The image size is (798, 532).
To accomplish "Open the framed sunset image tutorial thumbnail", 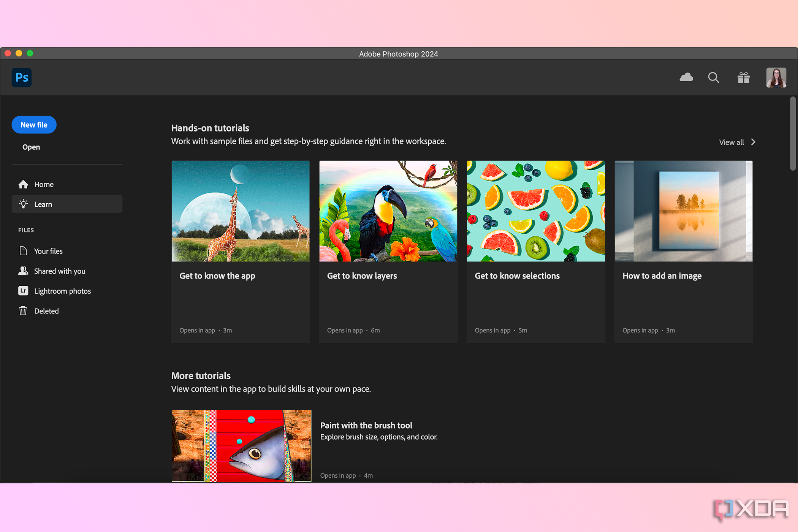I will 684,211.
